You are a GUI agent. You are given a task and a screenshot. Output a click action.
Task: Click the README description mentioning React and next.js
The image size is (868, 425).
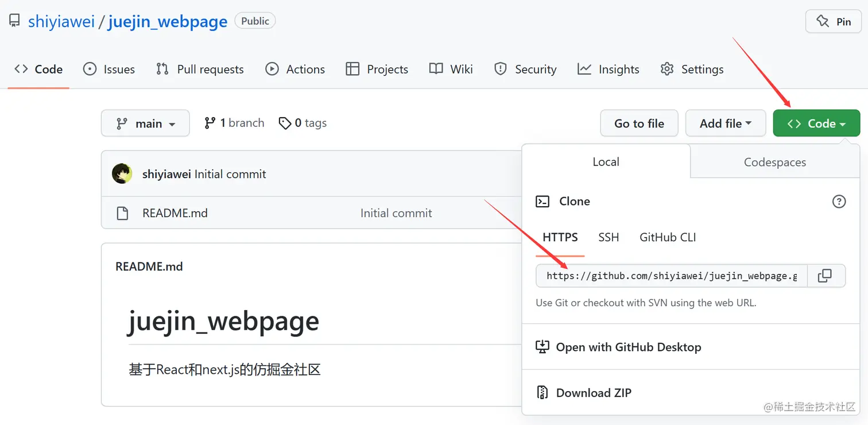click(224, 369)
